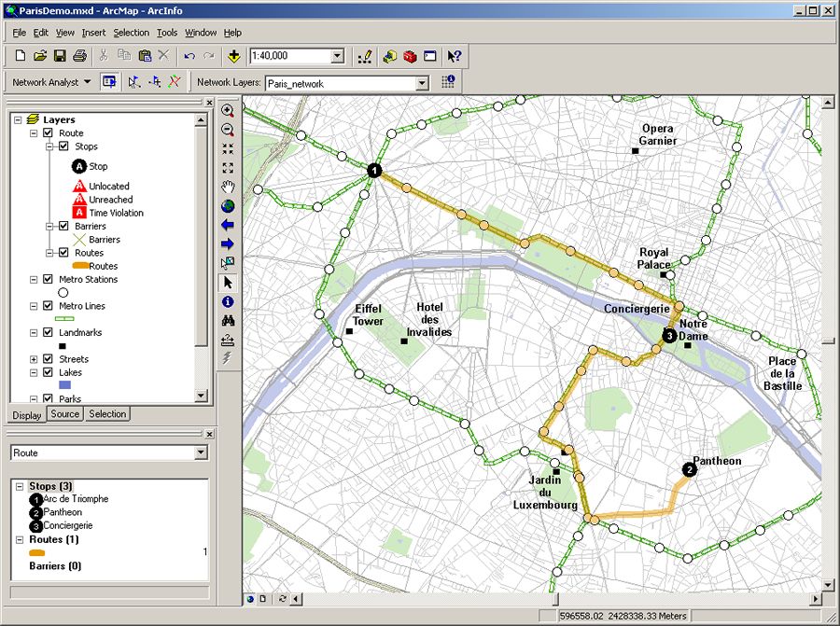This screenshot has width=840, height=626.
Task: Toggle the Streets layer checkbox
Action: 48,359
